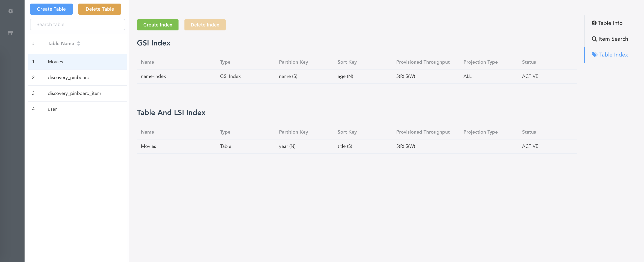Focus the Search table field
Viewport: 644px width, 262px height.
78,25
